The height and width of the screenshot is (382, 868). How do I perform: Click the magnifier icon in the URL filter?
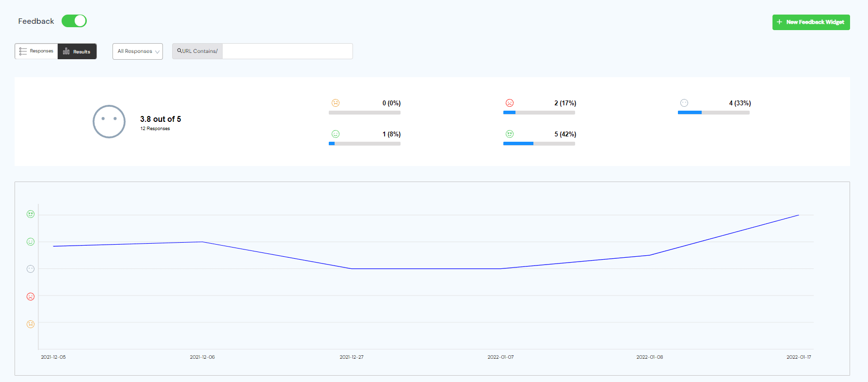coord(179,51)
